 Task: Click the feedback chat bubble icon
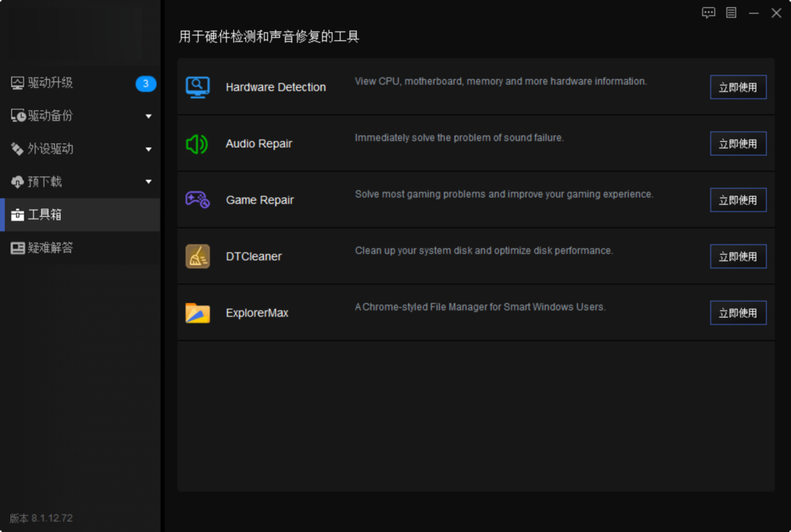tap(708, 12)
